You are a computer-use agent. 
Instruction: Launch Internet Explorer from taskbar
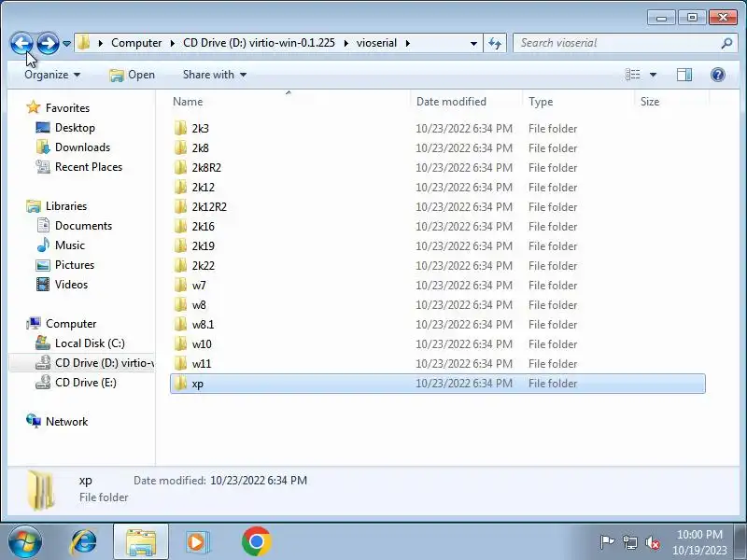point(84,542)
